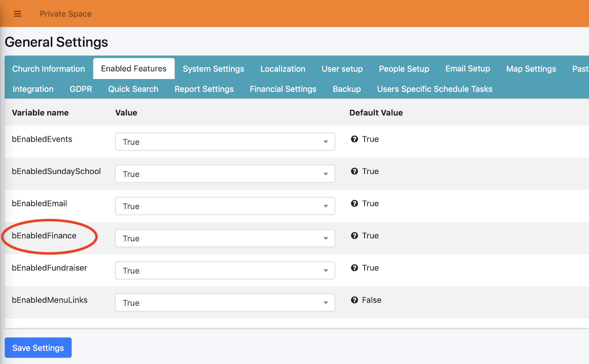589x364 pixels.
Task: Switch to GDPR tab
Action: (x=81, y=89)
